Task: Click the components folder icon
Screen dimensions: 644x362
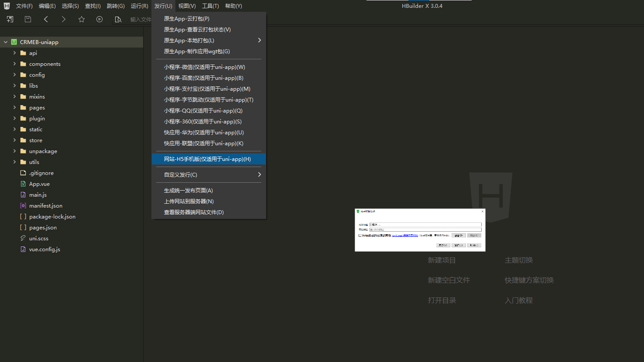Action: click(x=23, y=64)
